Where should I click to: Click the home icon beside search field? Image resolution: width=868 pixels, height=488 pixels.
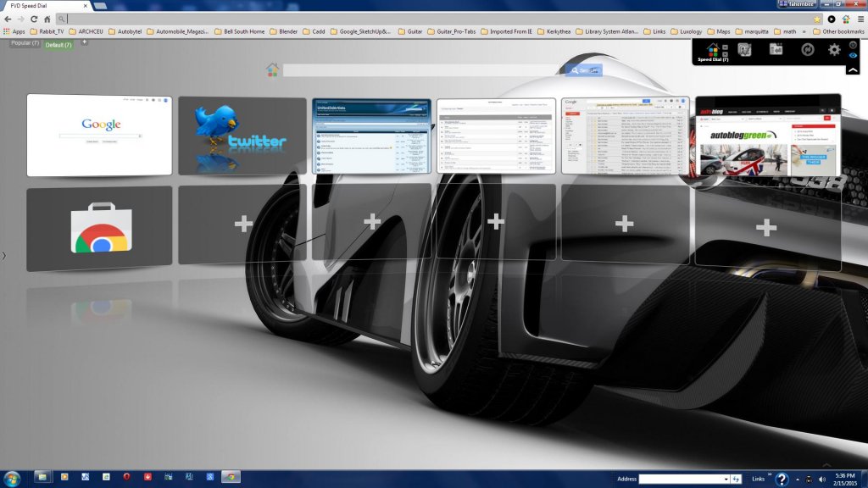[x=272, y=69]
